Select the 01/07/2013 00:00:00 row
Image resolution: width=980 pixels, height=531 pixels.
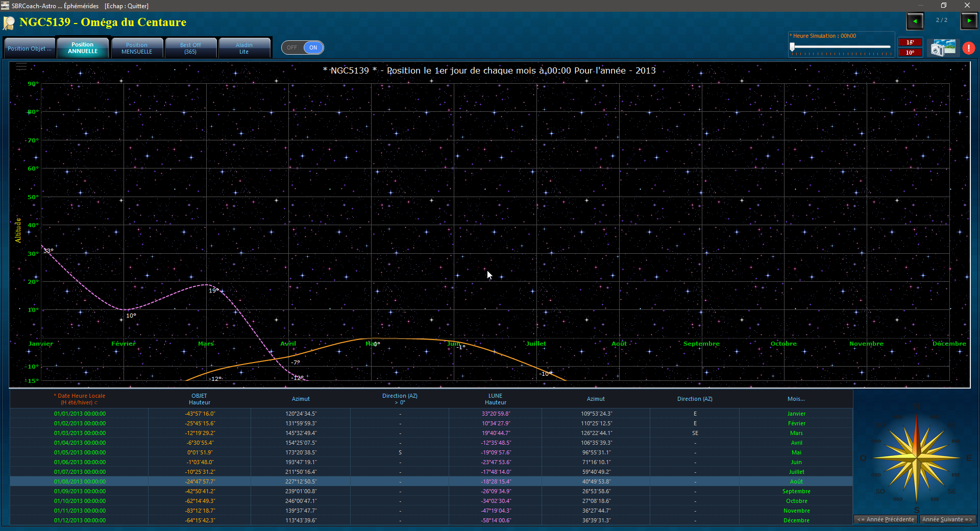coord(431,472)
